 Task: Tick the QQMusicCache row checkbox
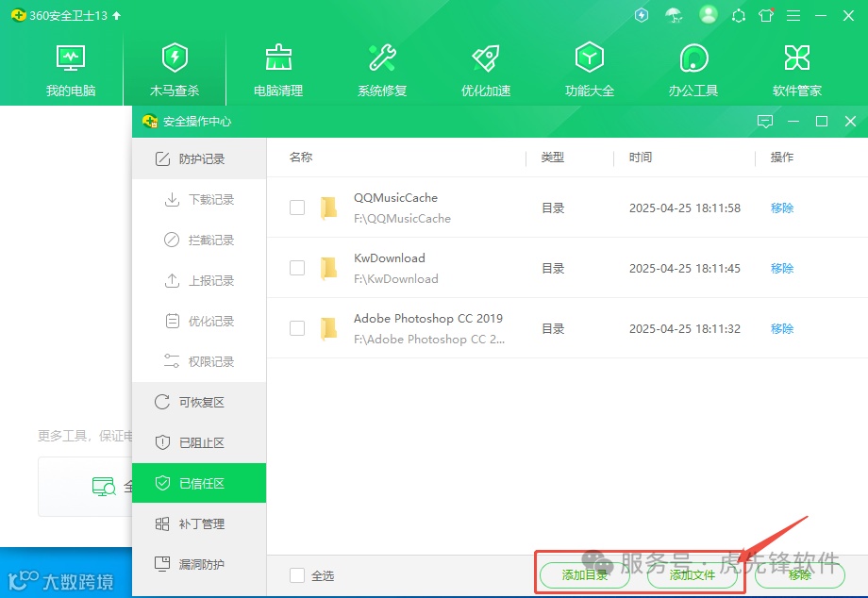[297, 208]
